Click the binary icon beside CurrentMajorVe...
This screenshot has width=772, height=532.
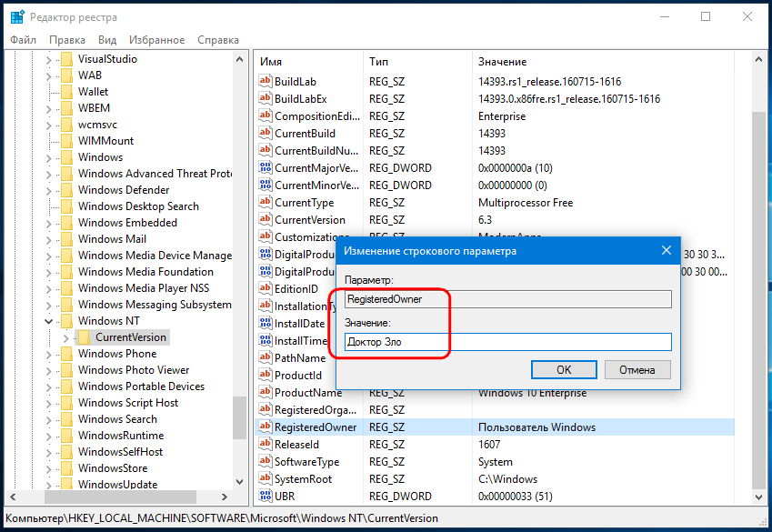(x=265, y=167)
